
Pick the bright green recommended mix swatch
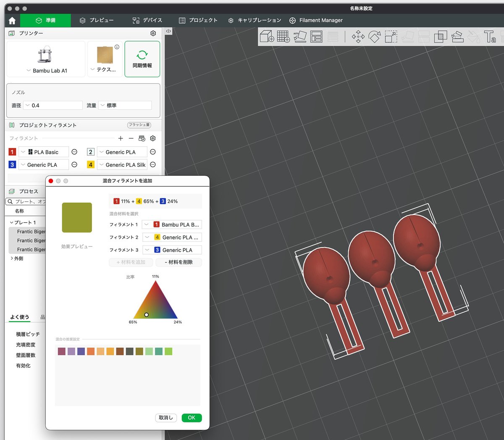click(168, 351)
